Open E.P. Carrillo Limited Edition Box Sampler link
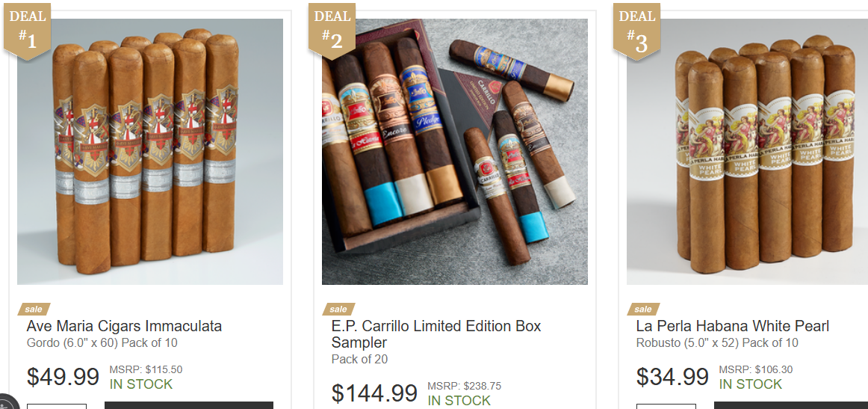 click(436, 333)
